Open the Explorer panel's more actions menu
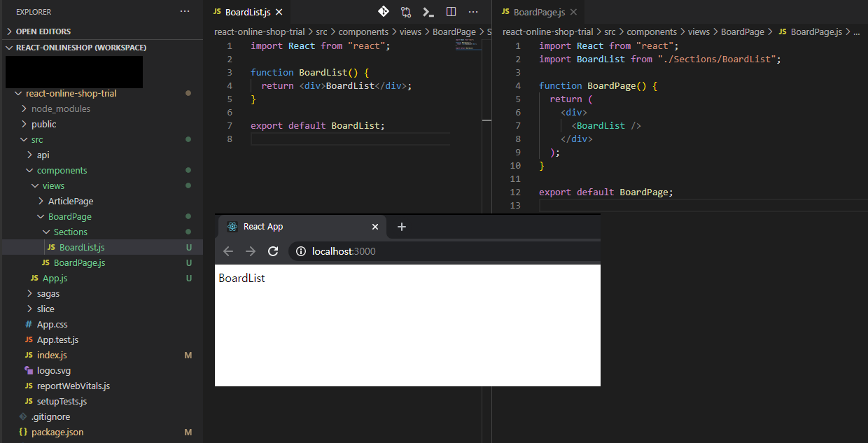The width and height of the screenshot is (868, 443). [x=185, y=12]
